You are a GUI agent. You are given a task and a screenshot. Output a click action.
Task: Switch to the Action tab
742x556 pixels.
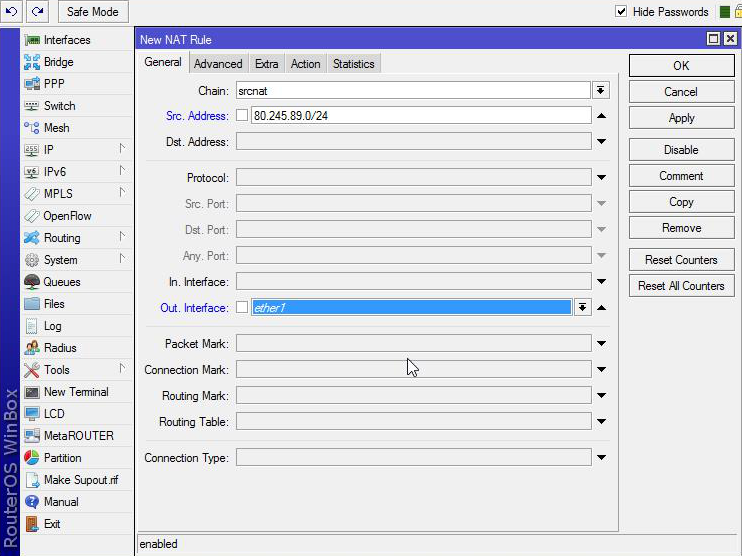coord(305,64)
